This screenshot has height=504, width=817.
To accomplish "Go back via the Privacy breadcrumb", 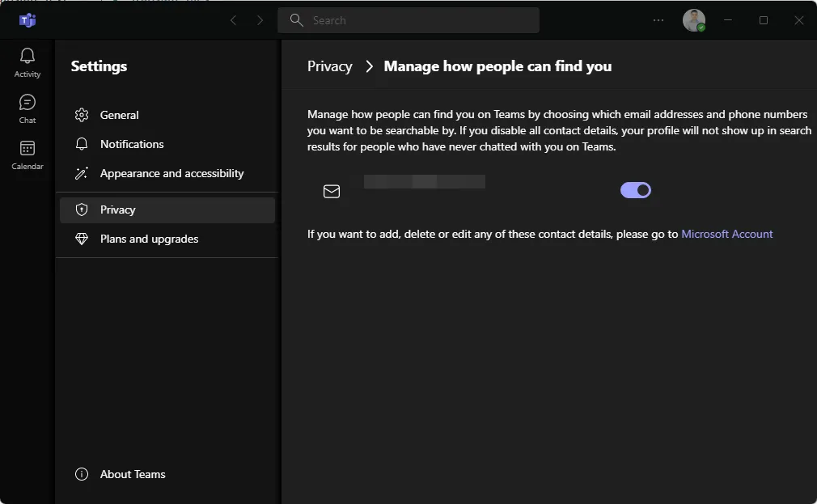I will coord(329,66).
